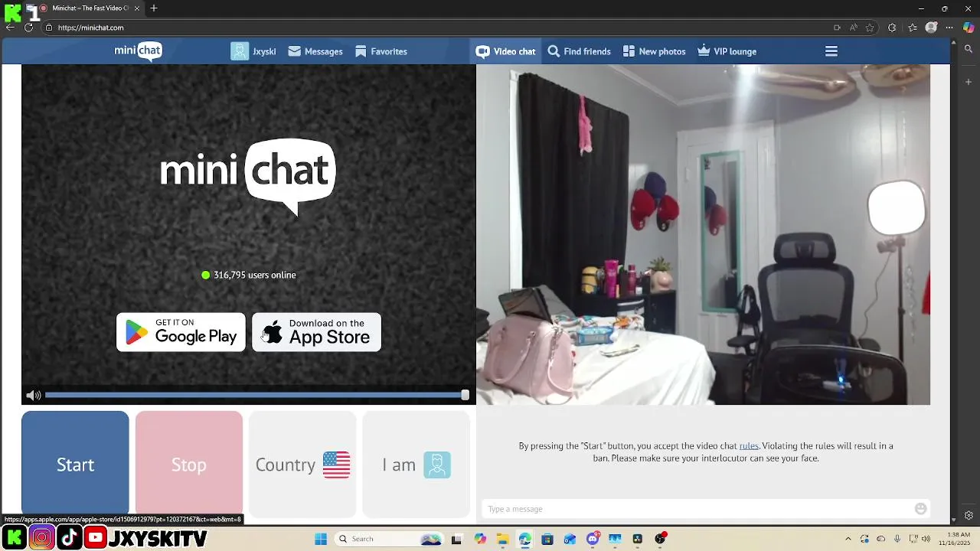Viewport: 980px width, 551px height.
Task: Click the browser back arrow
Action: [10, 28]
